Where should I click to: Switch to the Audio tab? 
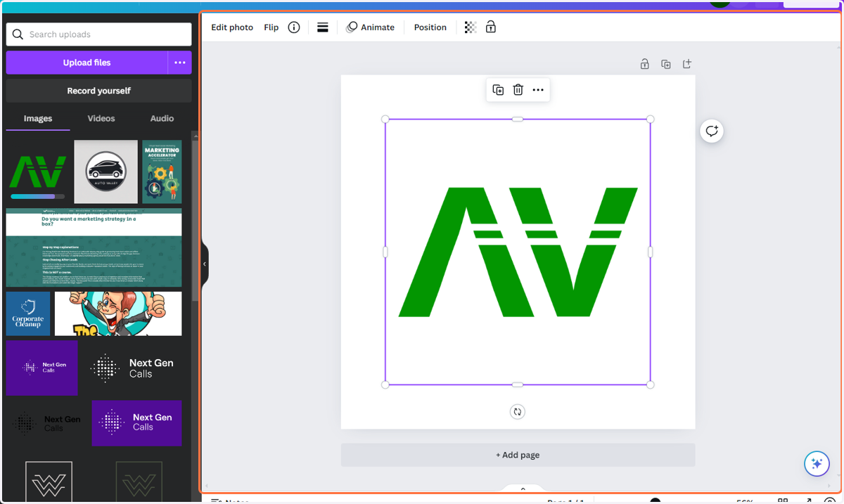[162, 119]
